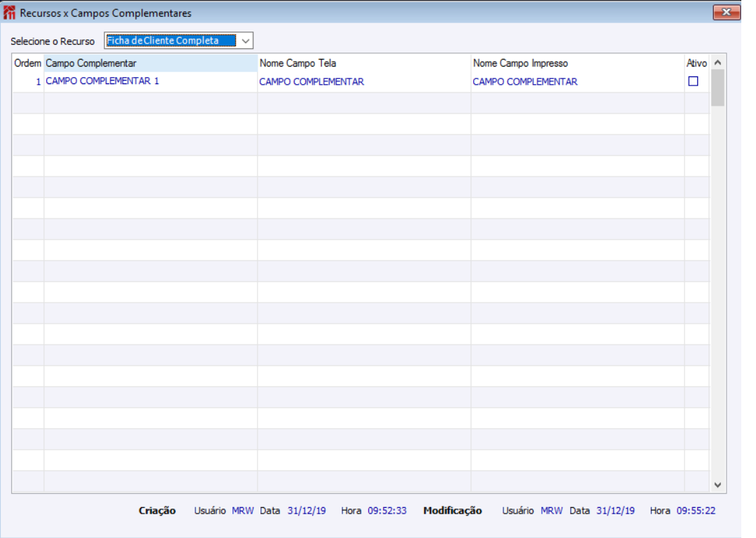Select the Ficha de Cliente Completa combo box
Viewport: 756px width, 538px height.
coord(178,41)
